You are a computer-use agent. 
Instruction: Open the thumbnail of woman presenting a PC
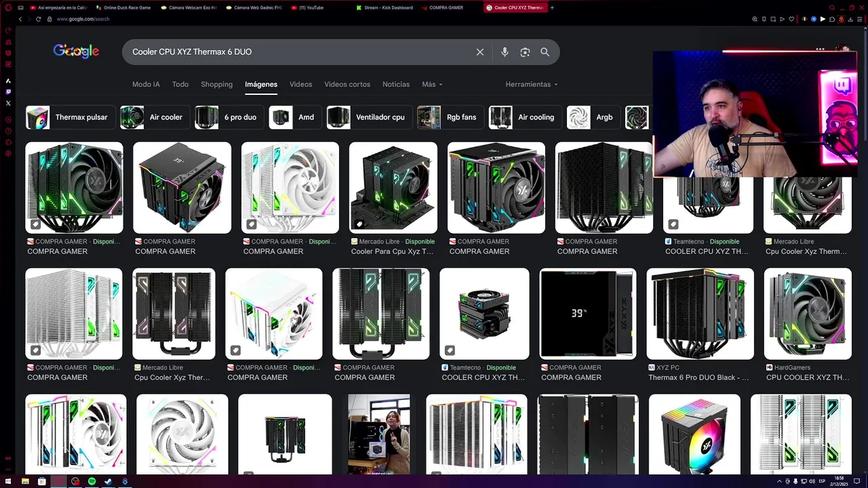[x=379, y=434]
